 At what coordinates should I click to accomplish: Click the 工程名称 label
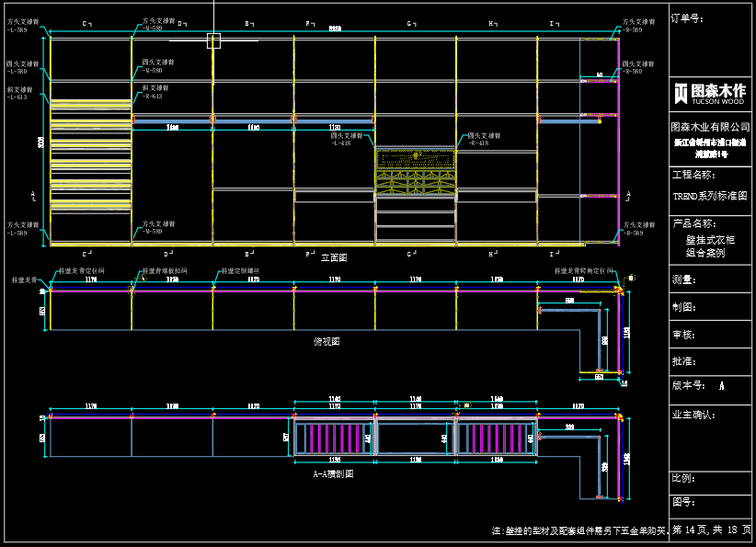pyautogui.click(x=693, y=175)
